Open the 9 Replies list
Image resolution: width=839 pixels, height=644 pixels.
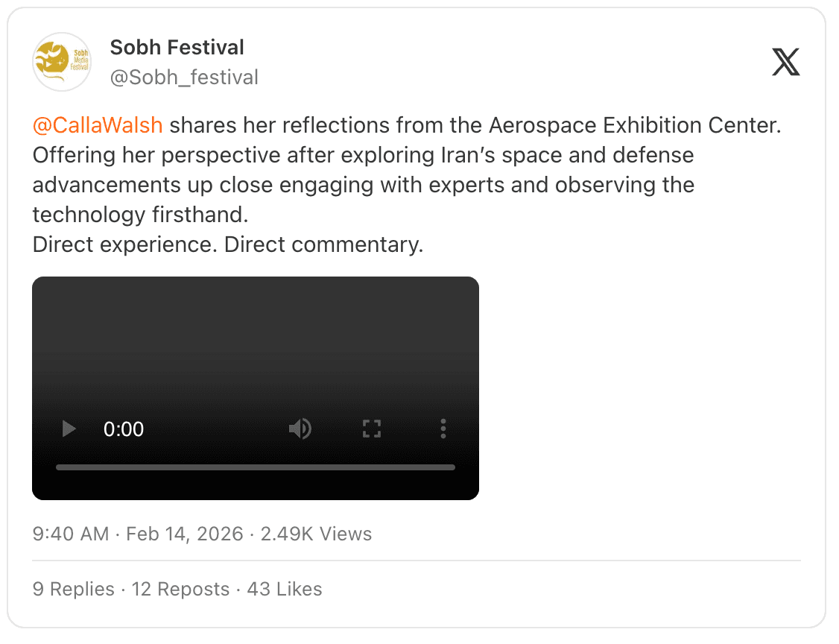(x=74, y=589)
